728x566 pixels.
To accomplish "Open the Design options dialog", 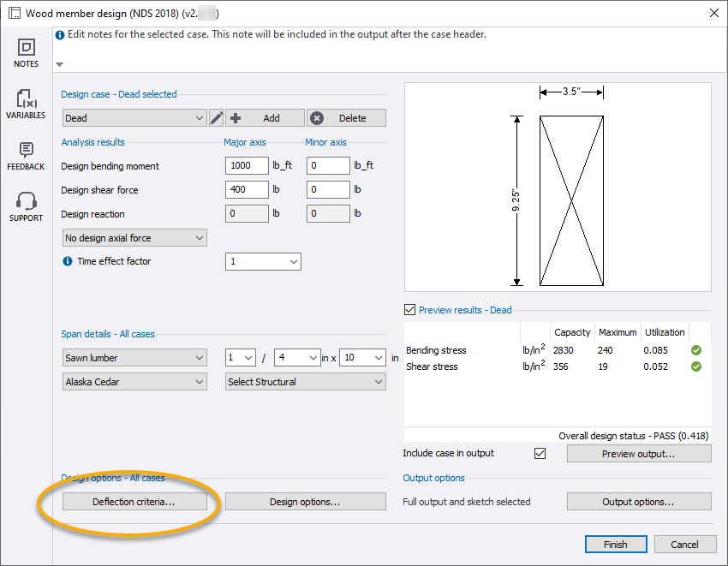I will tap(305, 501).
